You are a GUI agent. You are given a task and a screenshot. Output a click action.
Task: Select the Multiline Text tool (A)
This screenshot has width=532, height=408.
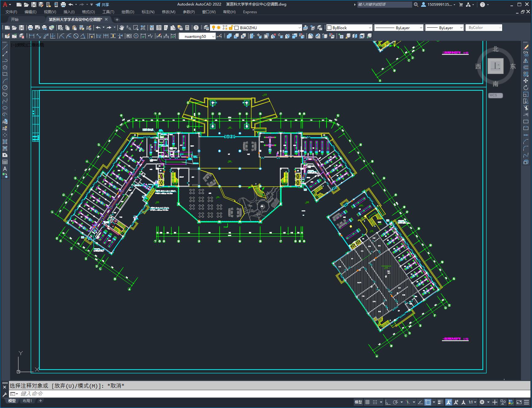pos(5,169)
